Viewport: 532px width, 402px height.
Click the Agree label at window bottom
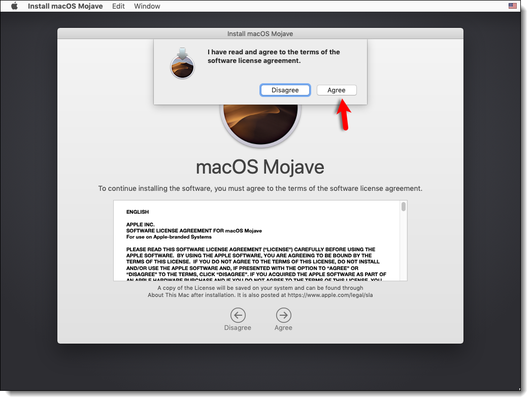283,328
